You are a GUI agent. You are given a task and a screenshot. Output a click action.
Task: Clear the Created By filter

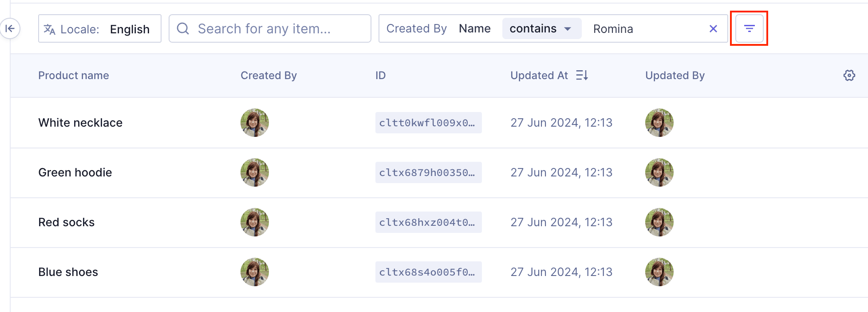[x=713, y=29]
